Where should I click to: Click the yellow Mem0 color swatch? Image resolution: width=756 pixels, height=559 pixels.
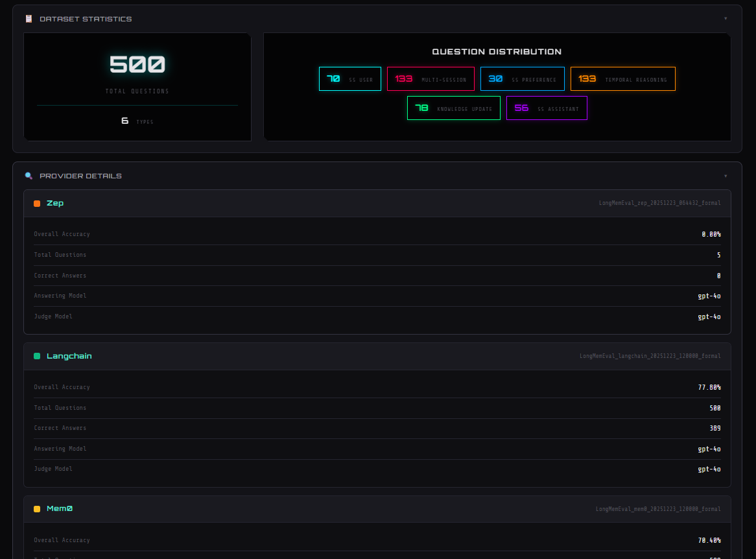point(37,509)
